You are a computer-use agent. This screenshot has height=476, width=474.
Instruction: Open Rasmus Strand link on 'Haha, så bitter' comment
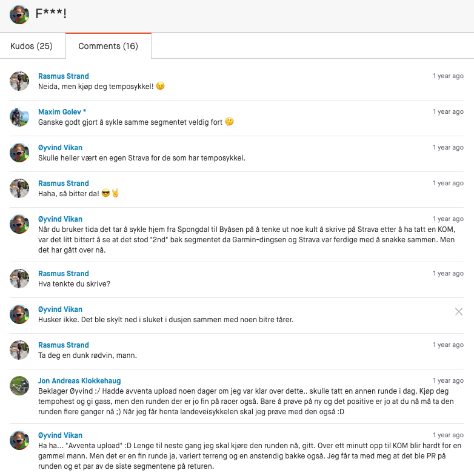64,183
